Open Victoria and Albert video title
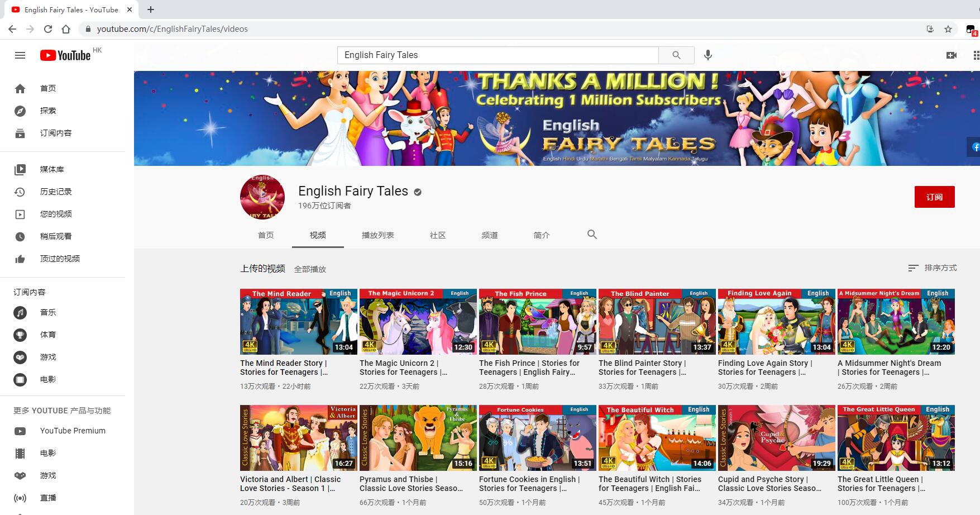The image size is (980, 515). pyautogui.click(x=290, y=484)
